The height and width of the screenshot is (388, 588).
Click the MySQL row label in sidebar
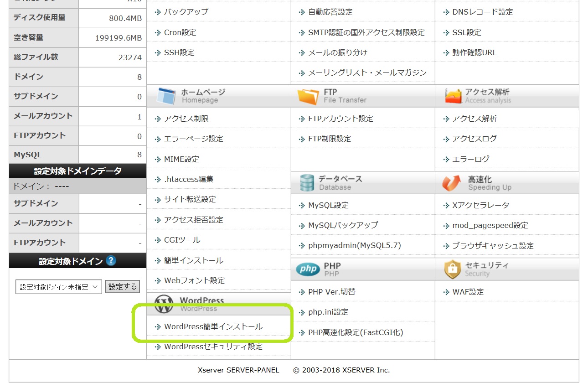pos(27,155)
